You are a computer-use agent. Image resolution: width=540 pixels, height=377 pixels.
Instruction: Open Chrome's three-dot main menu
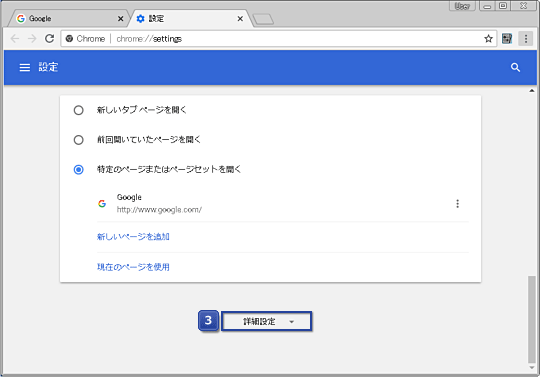tap(526, 39)
